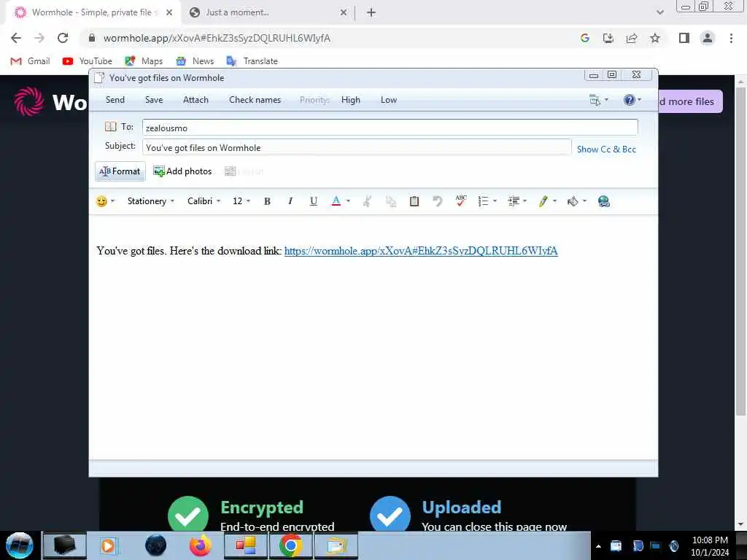Image resolution: width=747 pixels, height=560 pixels.
Task: Insert an emoticon from the smiley icon
Action: [x=101, y=201]
